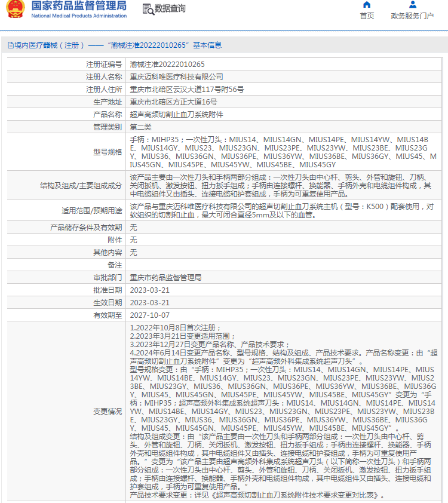Click the 变更情况 row label
Viewport: 448px width, 503px height.
point(108,411)
